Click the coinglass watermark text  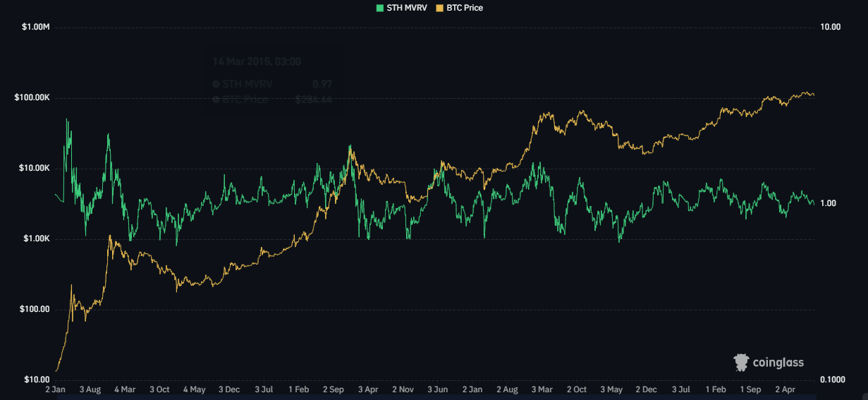[x=778, y=363]
